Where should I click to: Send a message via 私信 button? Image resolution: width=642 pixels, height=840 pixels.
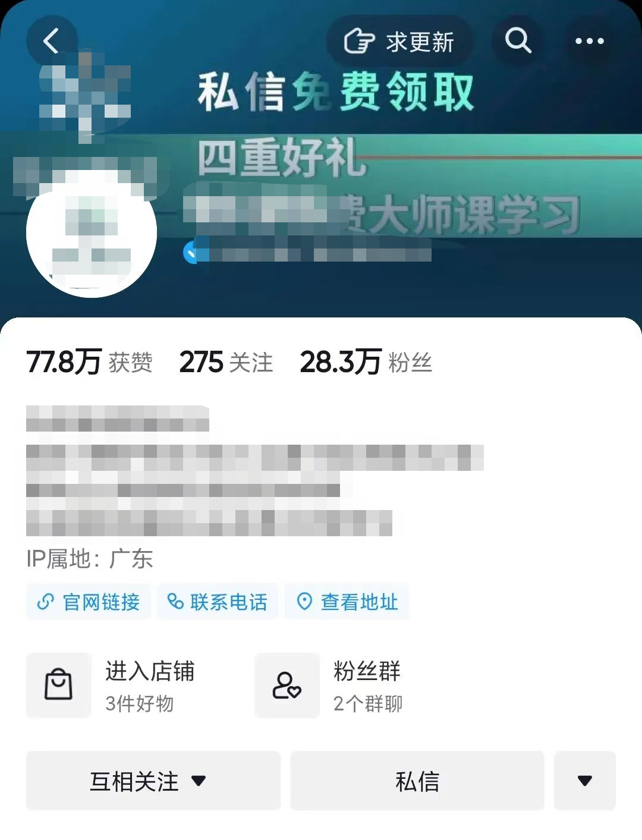417,781
